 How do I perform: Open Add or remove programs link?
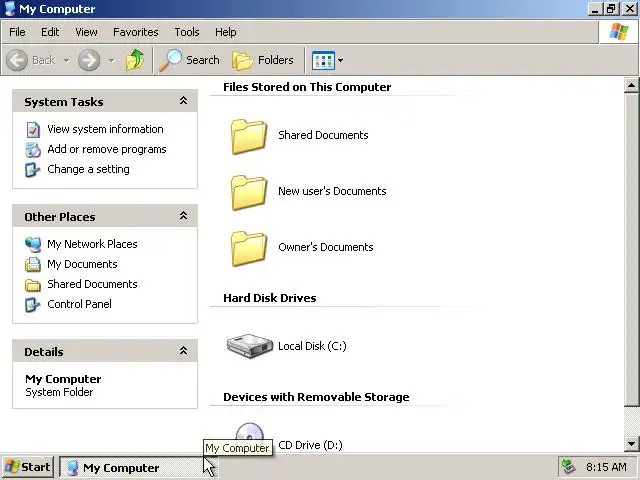[x=107, y=149]
